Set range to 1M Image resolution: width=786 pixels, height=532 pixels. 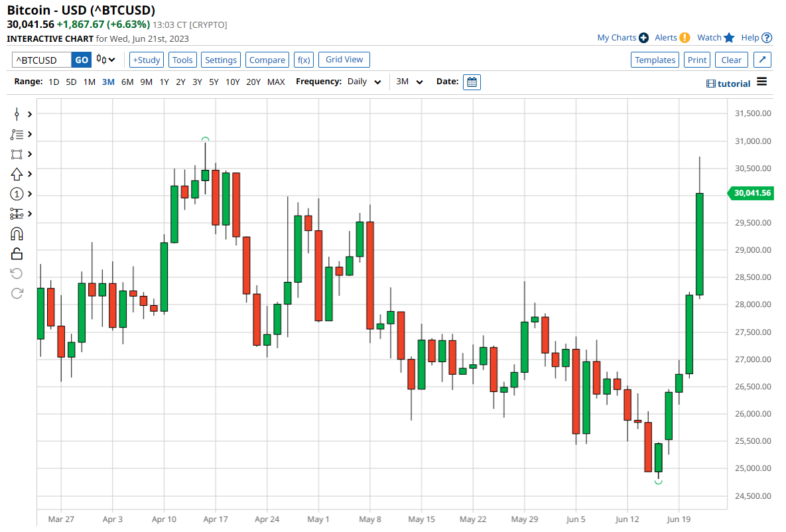90,82
